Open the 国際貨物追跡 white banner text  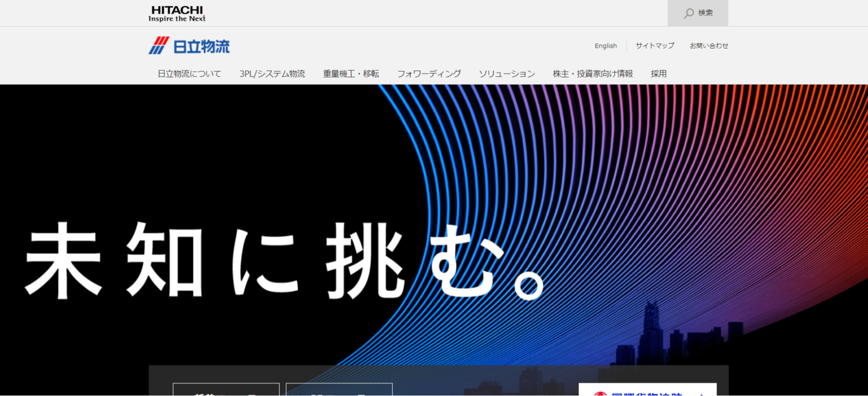[x=647, y=393]
